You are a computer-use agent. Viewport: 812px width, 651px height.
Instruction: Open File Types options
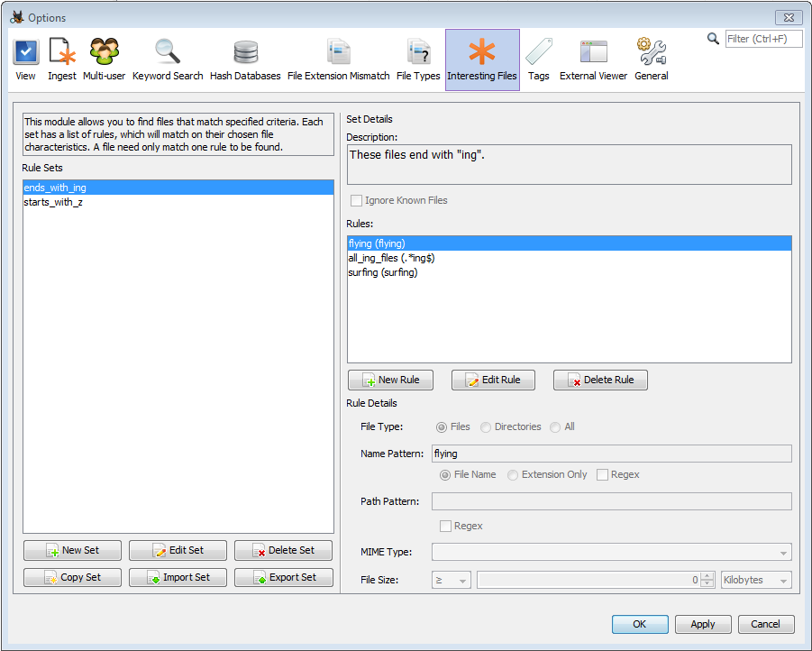click(x=418, y=60)
